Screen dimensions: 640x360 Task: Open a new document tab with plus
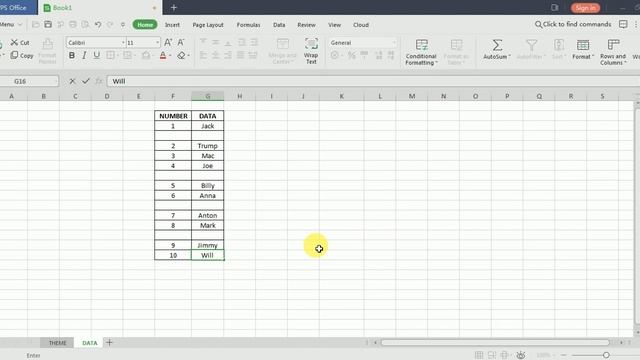point(174,7)
